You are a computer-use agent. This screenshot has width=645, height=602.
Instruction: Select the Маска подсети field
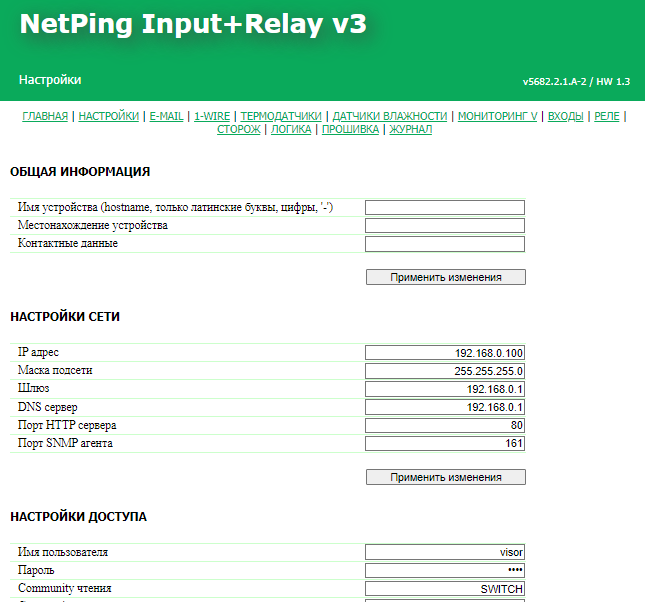(444, 371)
